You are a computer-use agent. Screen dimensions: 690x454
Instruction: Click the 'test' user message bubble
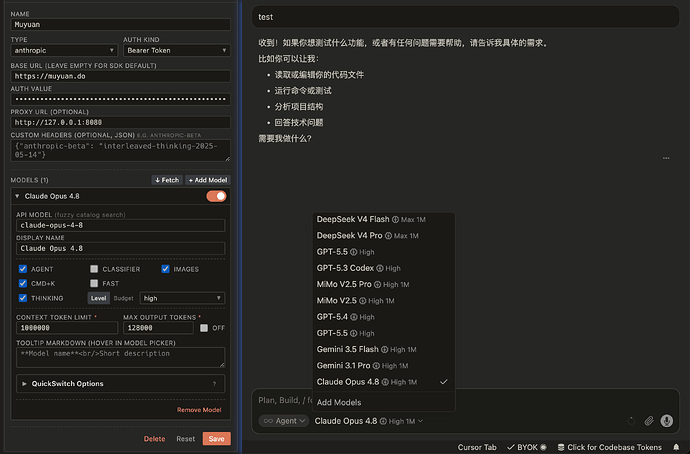466,17
